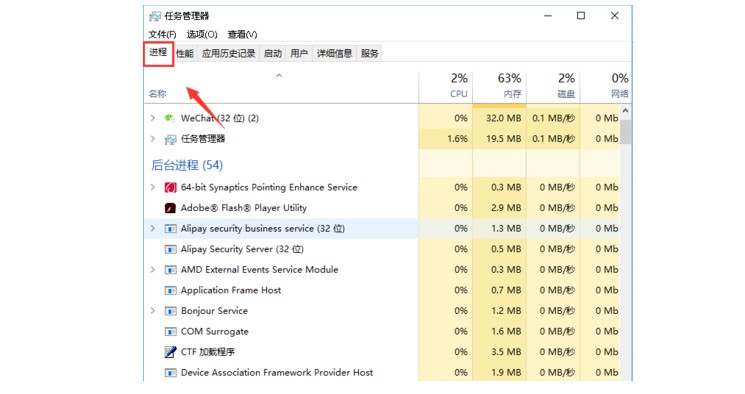Open the 选项(O) menu

coord(202,35)
